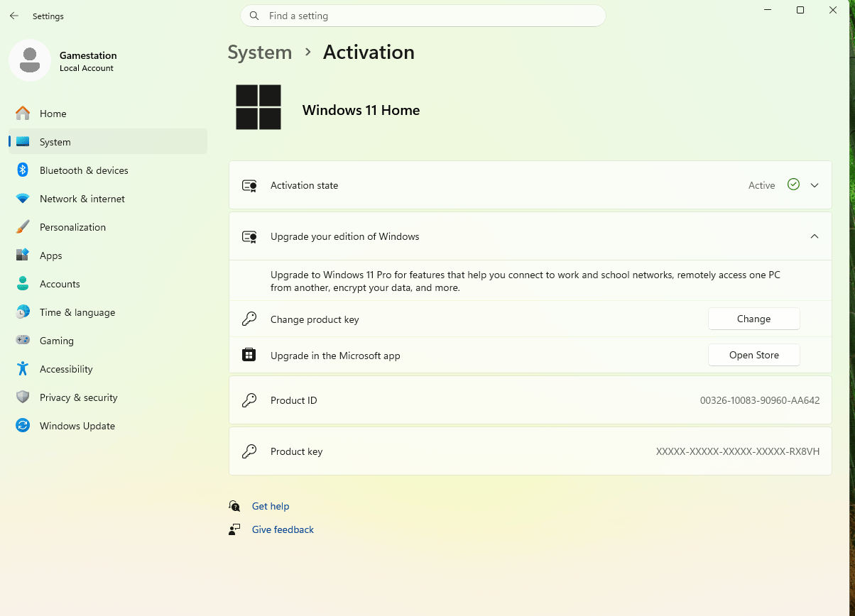Viewport: 855px width, 616px height.
Task: Click the Accessibility figure icon
Action: [23, 369]
